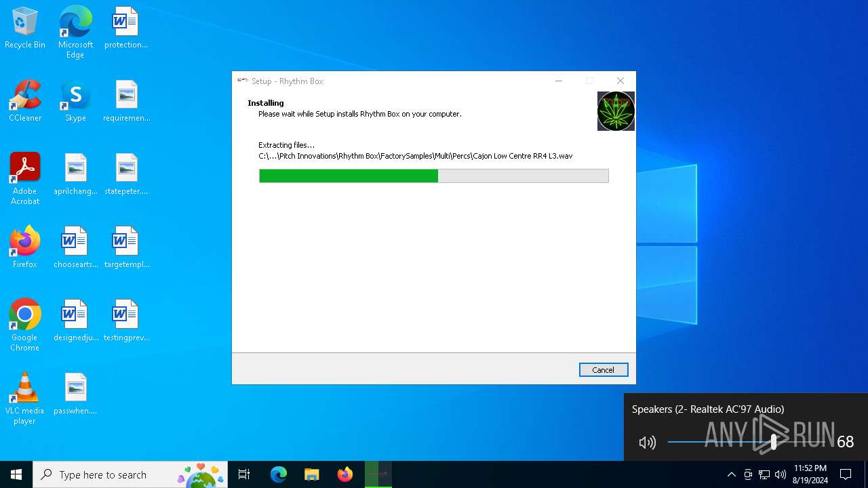
Task: Click the setup window title icon
Action: [243, 81]
